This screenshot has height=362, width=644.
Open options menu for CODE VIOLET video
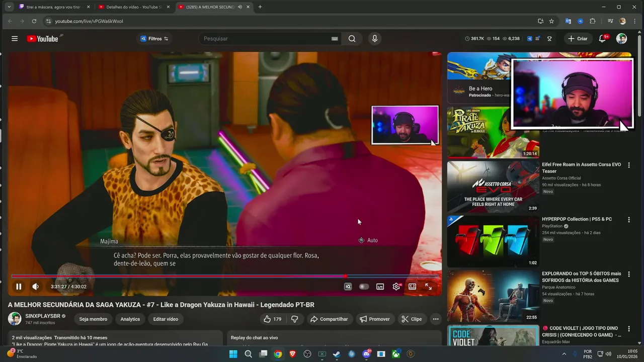[629, 329]
